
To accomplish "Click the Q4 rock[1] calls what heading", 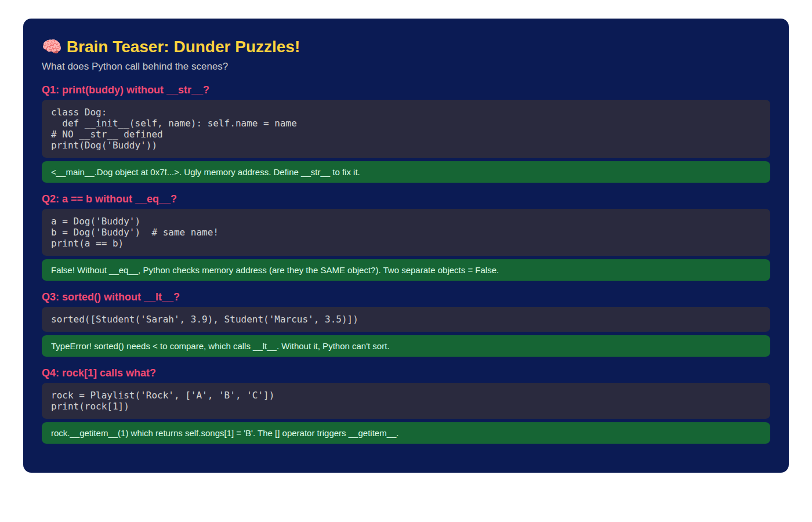I will pos(99,373).
